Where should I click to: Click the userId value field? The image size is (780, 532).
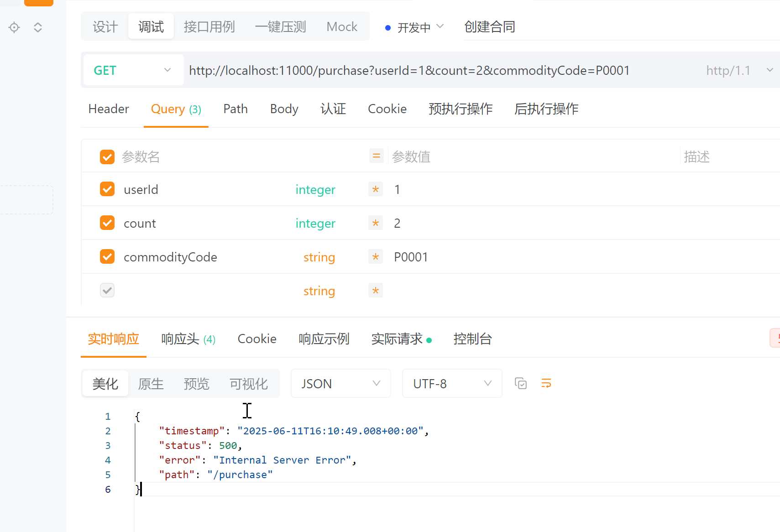click(534, 189)
